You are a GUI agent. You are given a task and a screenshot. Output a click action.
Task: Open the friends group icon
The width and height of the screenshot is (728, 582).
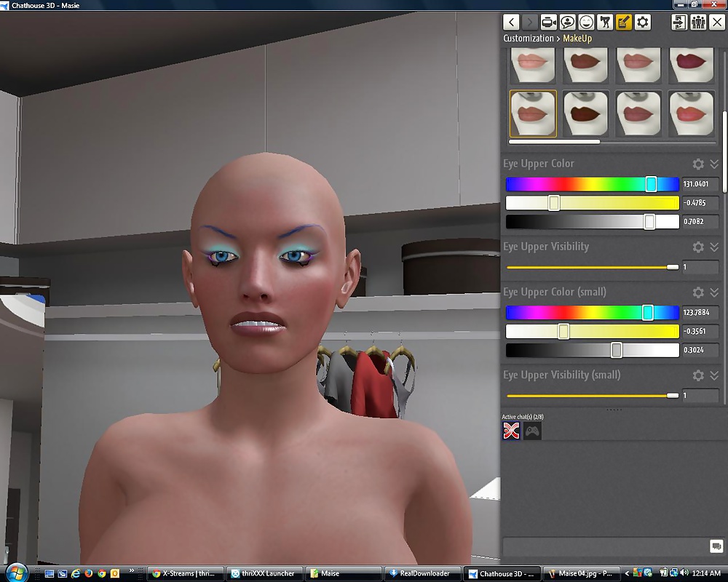pyautogui.click(x=697, y=22)
